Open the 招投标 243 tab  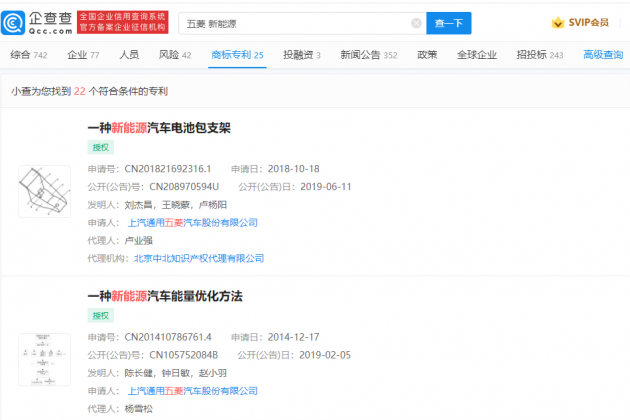coord(540,55)
